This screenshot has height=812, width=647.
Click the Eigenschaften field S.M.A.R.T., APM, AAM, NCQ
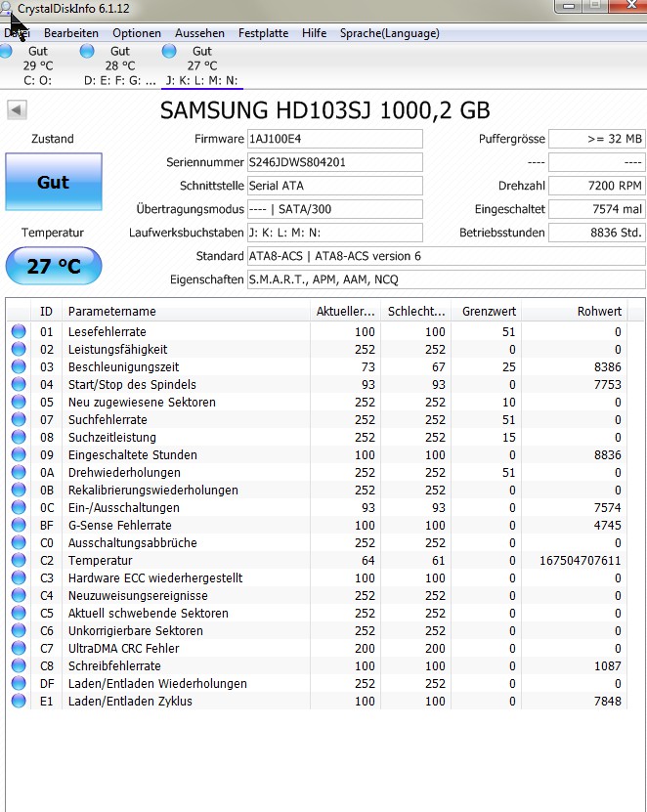446,279
